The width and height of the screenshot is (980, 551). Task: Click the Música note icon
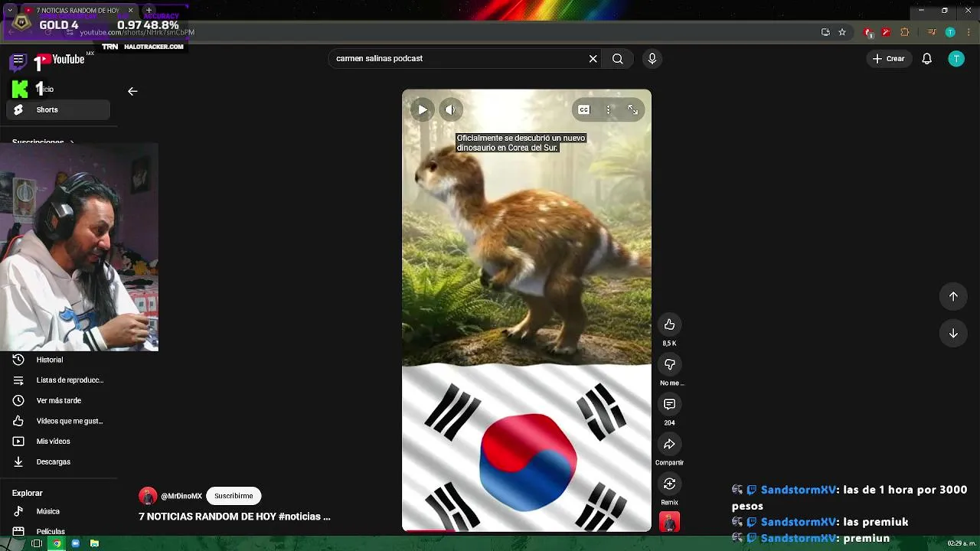18,511
